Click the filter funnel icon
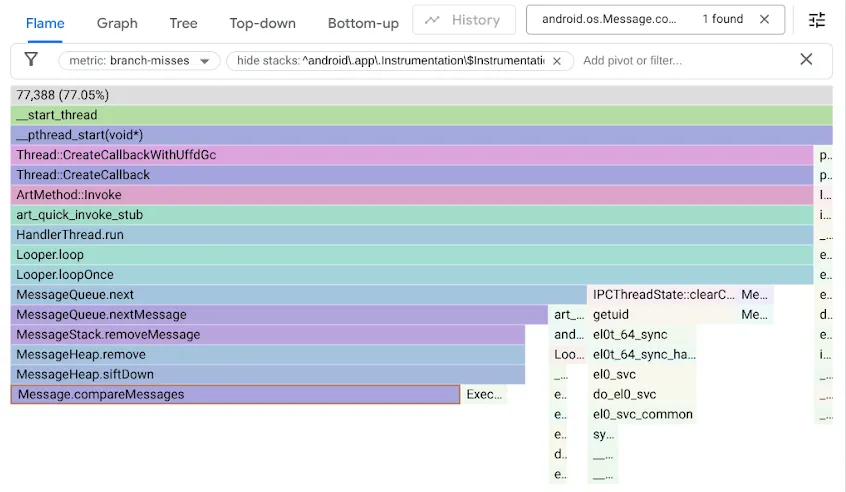 31,60
